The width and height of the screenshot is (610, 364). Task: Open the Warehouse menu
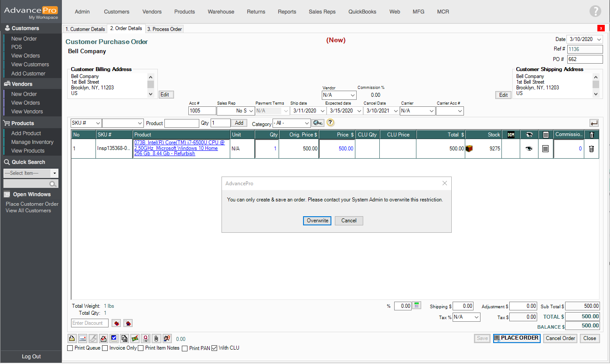click(221, 12)
